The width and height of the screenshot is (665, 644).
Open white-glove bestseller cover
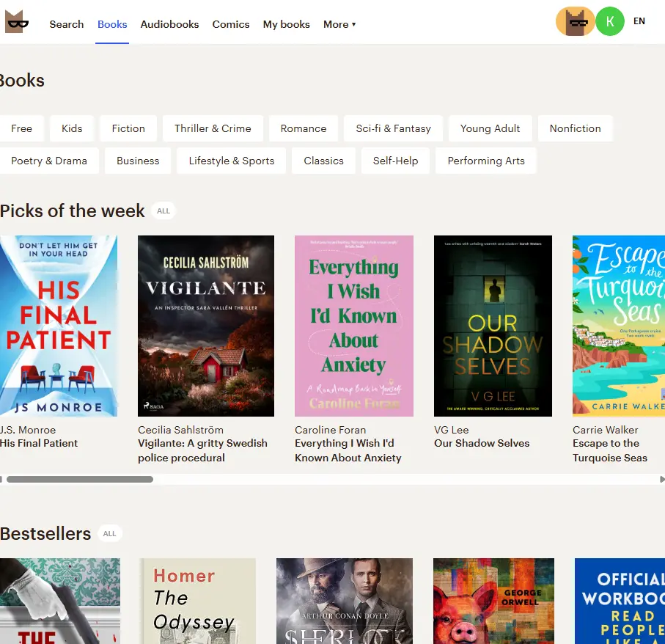(x=60, y=601)
